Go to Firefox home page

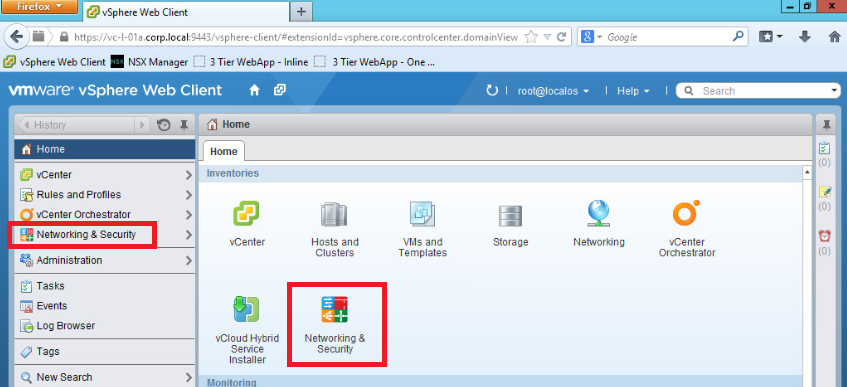click(x=835, y=37)
